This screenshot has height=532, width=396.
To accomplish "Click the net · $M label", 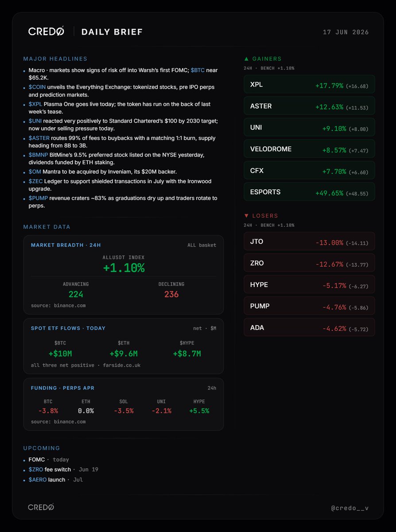I will (x=205, y=329).
